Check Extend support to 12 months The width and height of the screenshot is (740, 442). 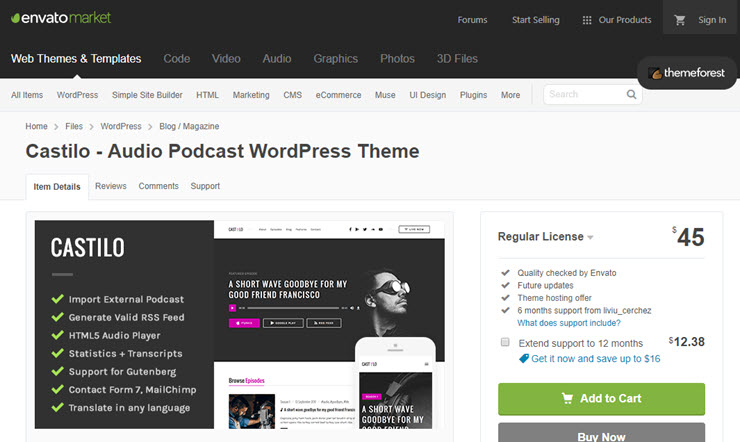(505, 342)
